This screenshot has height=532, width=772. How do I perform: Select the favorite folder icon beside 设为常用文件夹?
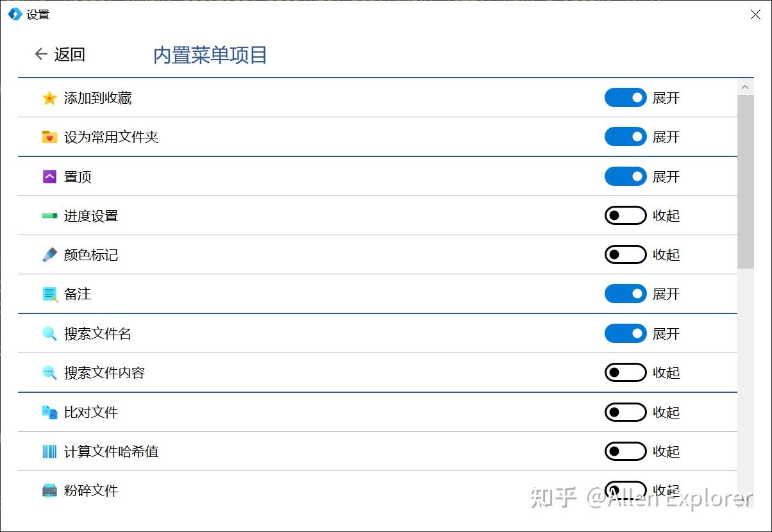(49, 137)
